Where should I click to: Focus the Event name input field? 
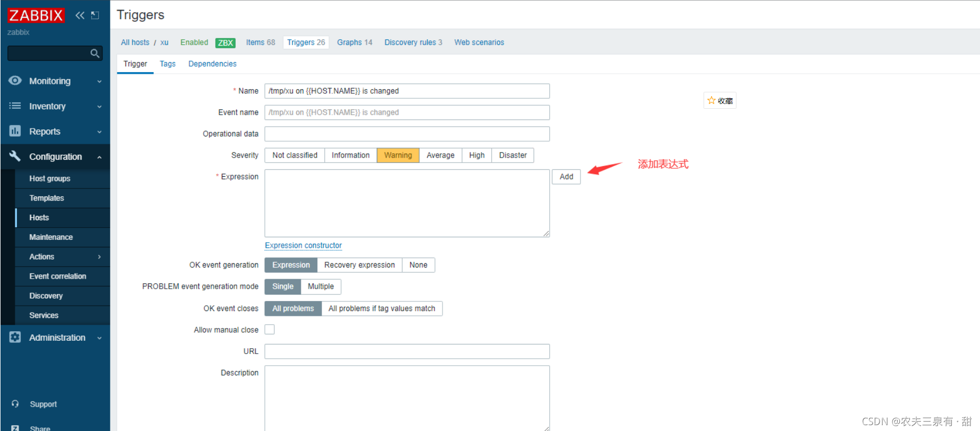[x=407, y=113]
